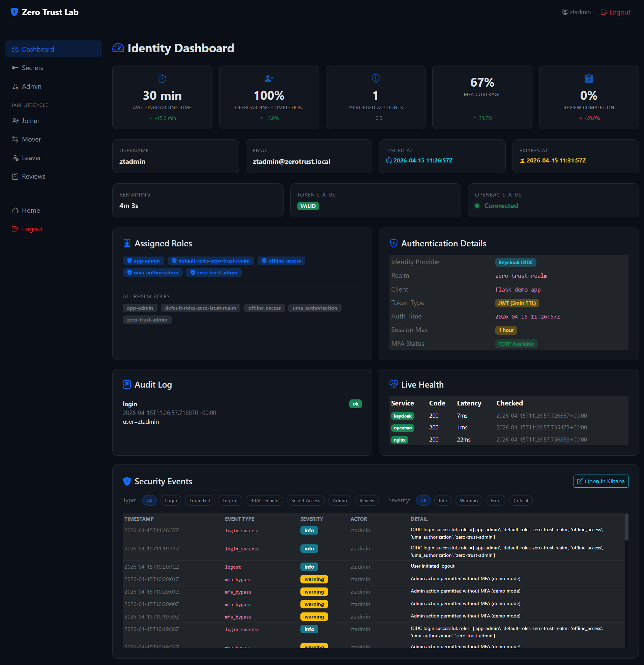Screen dimensions: 644x665
Task: Click the 'User initiated logout' detail text
Action: (433, 566)
